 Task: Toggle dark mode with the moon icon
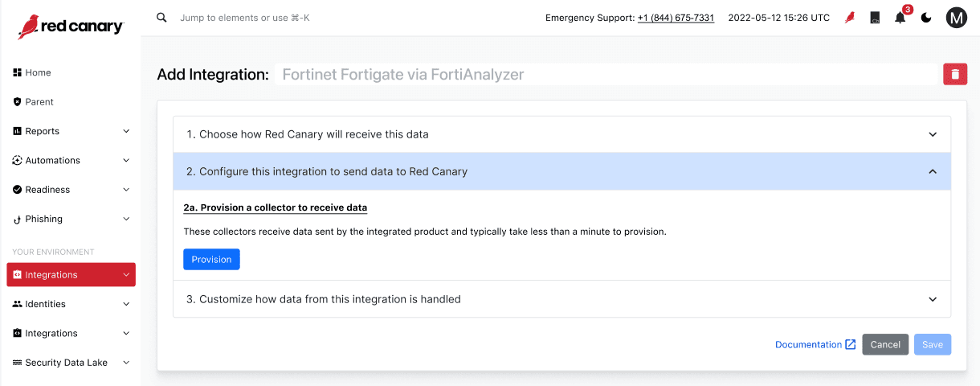coord(926,18)
